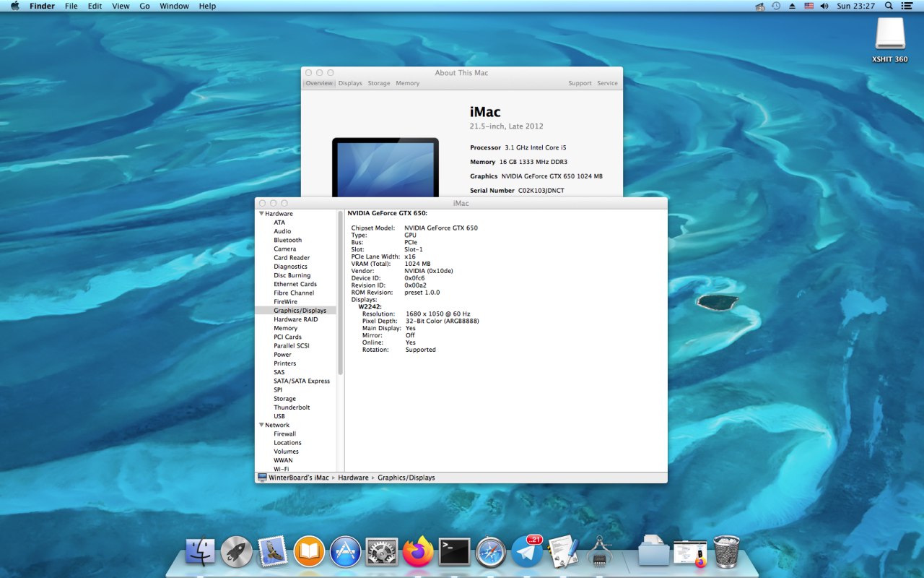Select Audio in the sidebar
924x578 pixels.
point(282,231)
